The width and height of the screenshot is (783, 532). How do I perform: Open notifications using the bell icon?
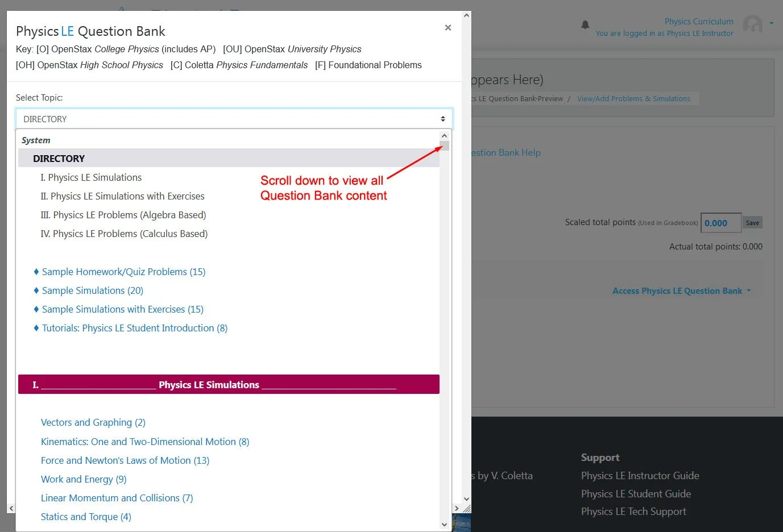(585, 25)
